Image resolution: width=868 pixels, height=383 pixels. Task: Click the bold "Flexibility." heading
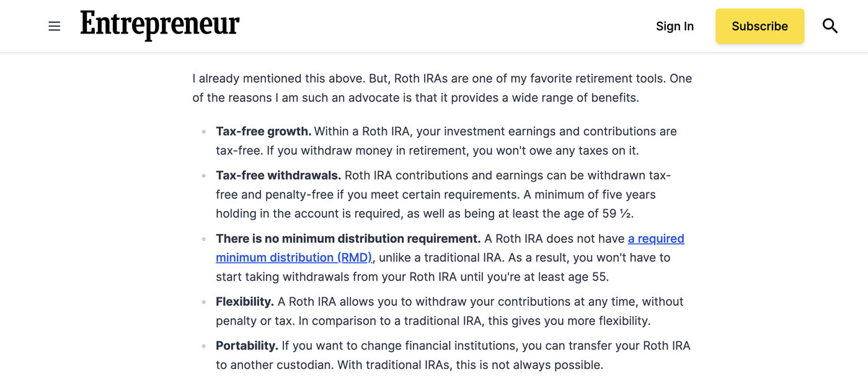(x=245, y=302)
